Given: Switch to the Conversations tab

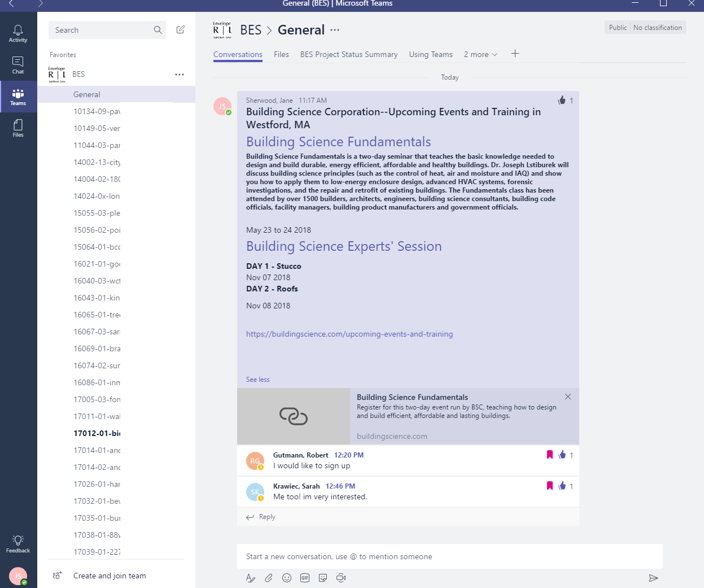Looking at the screenshot, I should click(x=238, y=55).
